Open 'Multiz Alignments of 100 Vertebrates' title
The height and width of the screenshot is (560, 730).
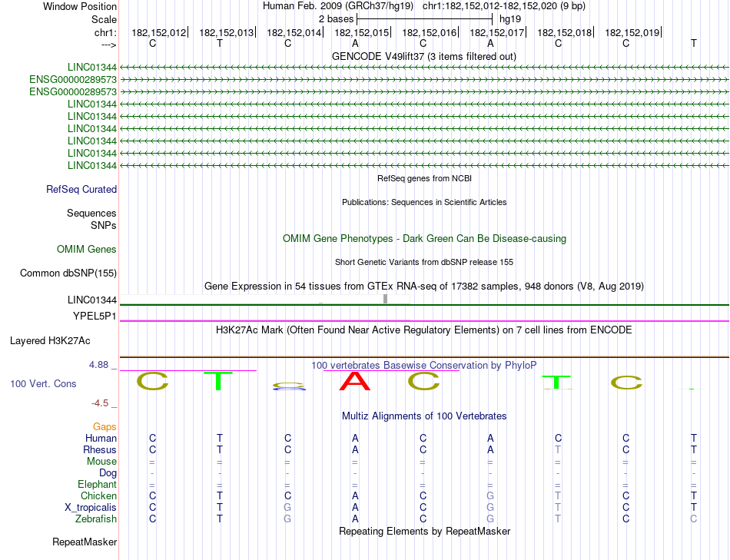[424, 416]
